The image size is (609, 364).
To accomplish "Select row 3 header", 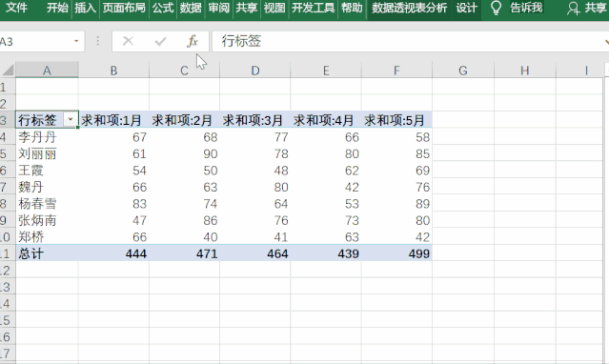I will (8, 120).
